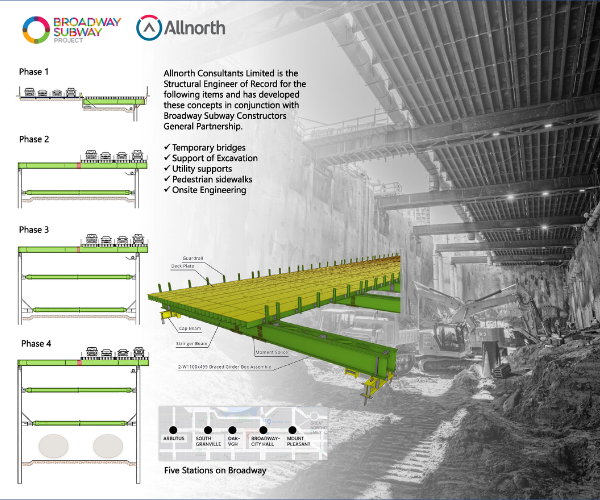This screenshot has width=600, height=500.
Task: Click the Allnorth circular arrow logo
Action: (x=149, y=28)
